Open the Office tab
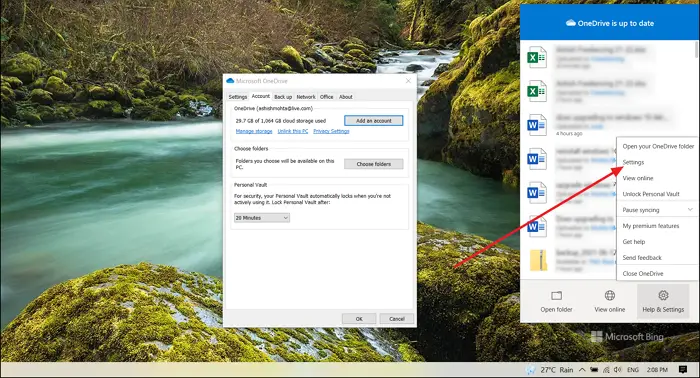The width and height of the screenshot is (700, 378). coord(326,97)
